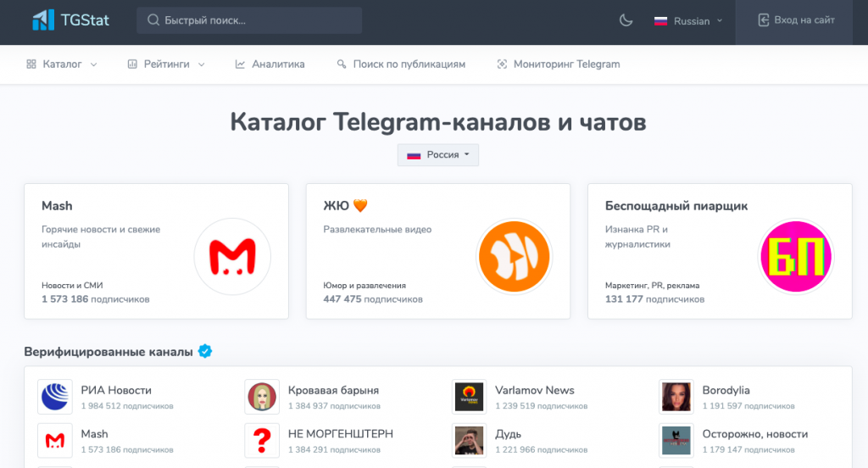Screen dimensions: 868x468
Task: Click Каталог Telegram-каналов и чатов heading
Action: click(438, 122)
